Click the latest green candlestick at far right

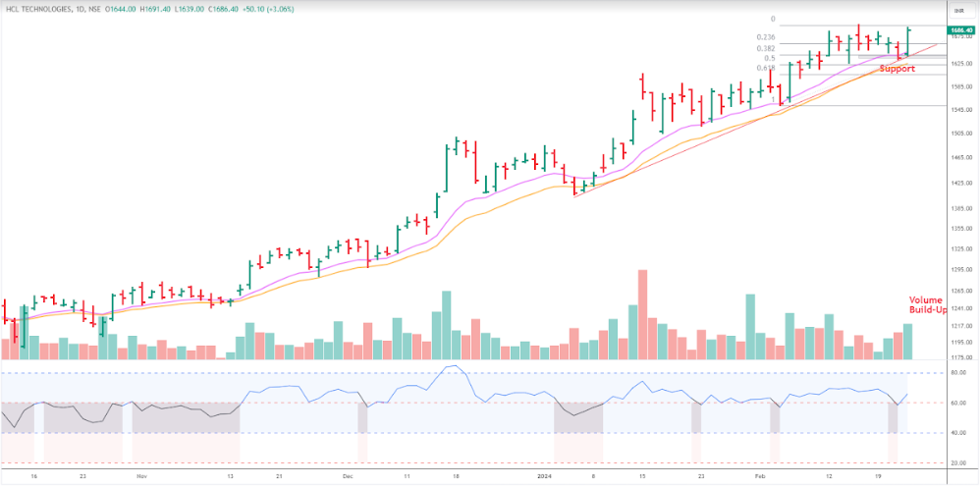908,41
